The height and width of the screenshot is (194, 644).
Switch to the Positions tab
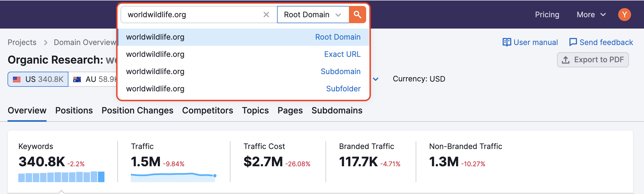tap(74, 110)
